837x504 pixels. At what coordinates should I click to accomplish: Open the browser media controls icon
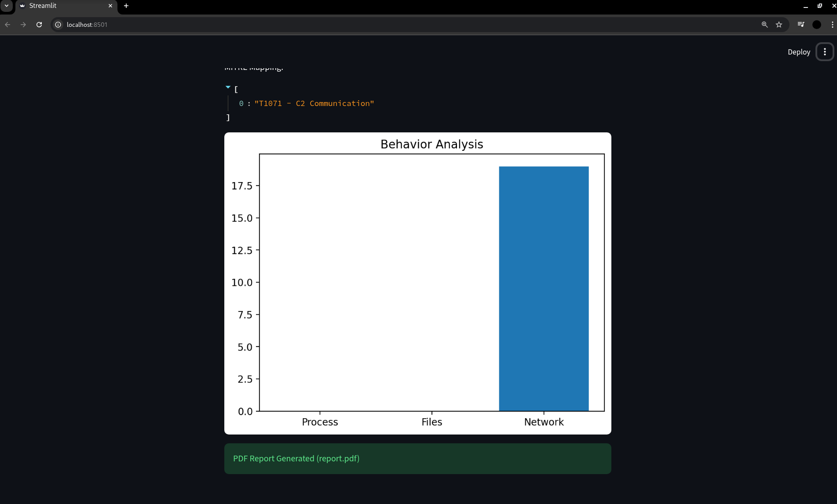[x=800, y=25]
